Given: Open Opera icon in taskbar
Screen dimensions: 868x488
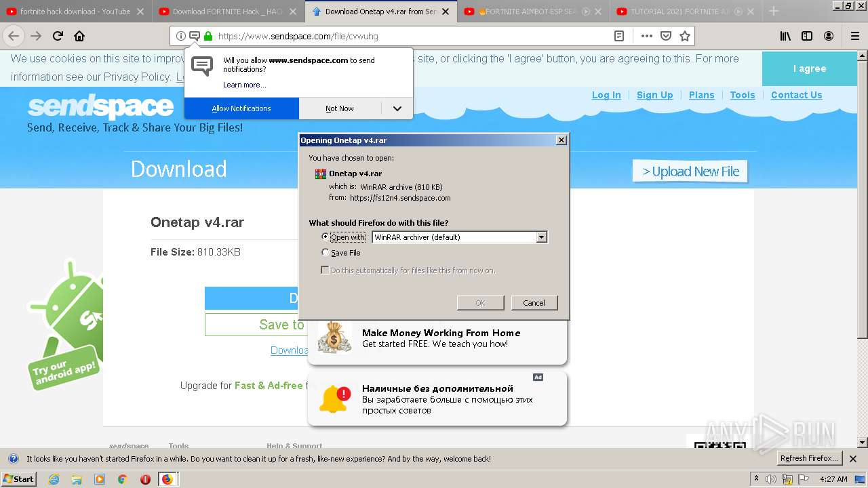Looking at the screenshot, I should point(145,479).
